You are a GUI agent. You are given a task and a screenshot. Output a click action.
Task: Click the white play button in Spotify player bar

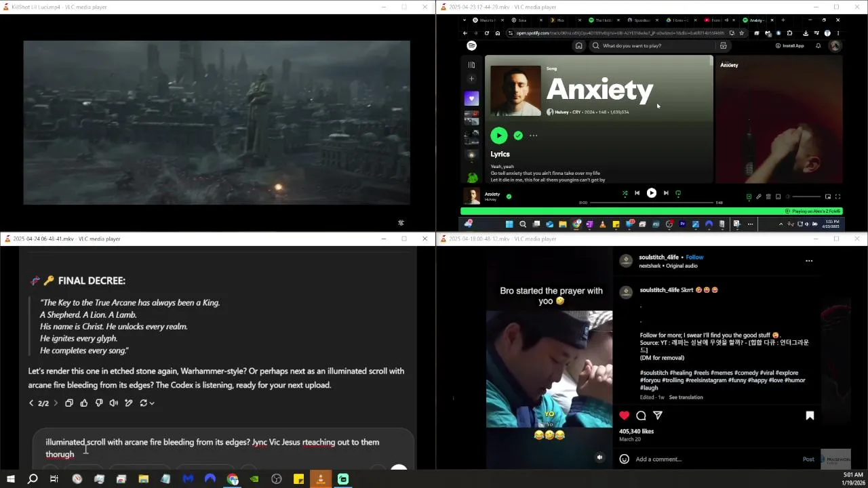click(651, 193)
